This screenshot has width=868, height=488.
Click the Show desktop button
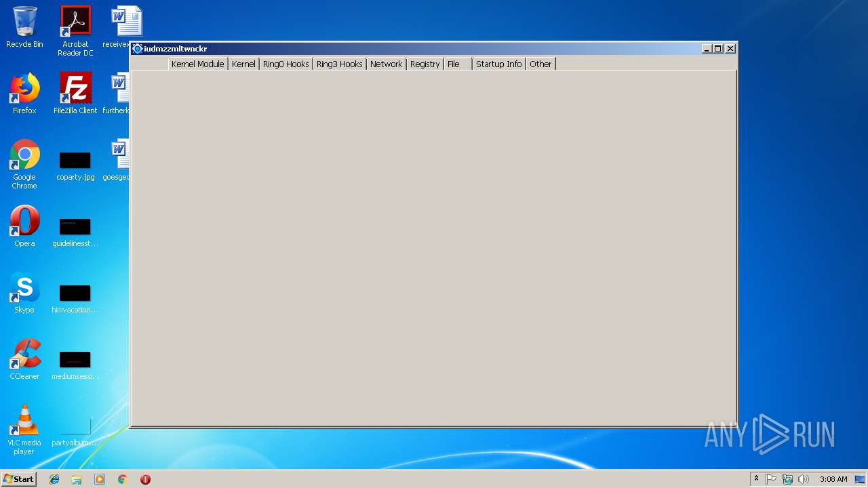click(860, 479)
